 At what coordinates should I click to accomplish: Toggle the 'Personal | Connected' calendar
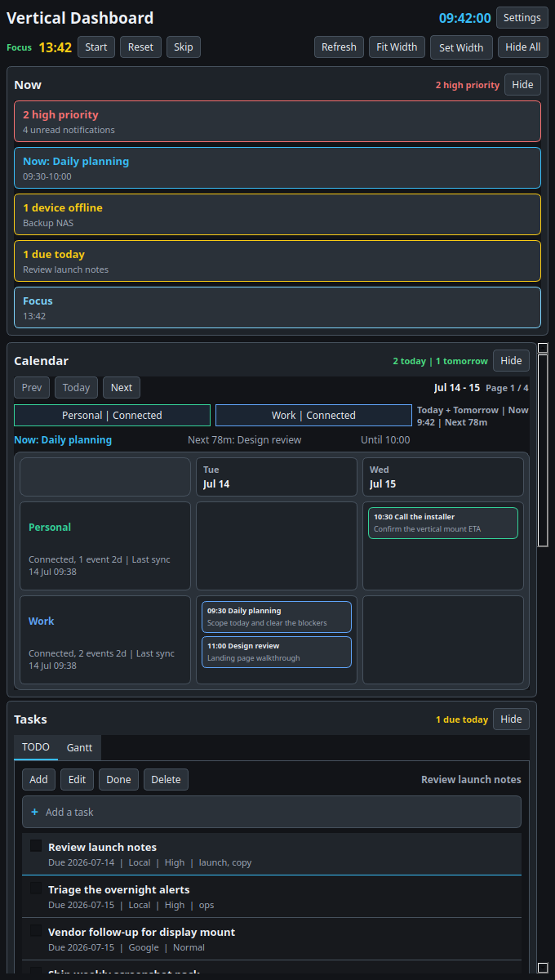(x=112, y=416)
